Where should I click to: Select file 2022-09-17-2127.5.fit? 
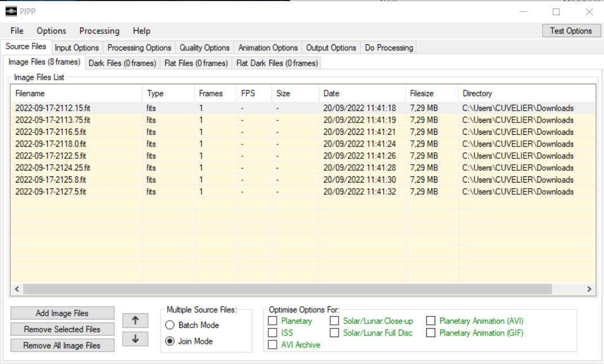(x=51, y=192)
